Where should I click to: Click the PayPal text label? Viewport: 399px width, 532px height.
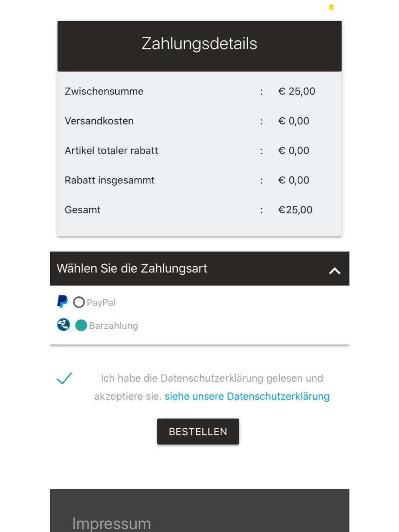[x=101, y=302]
